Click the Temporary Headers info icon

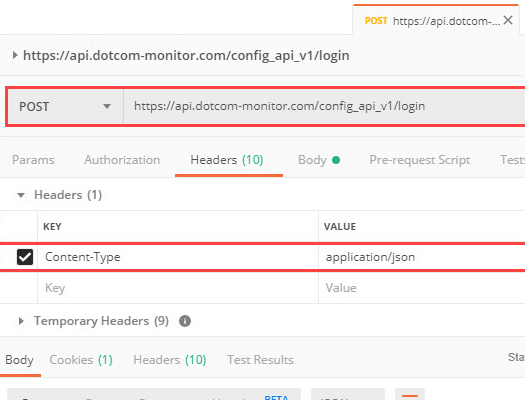[185, 321]
